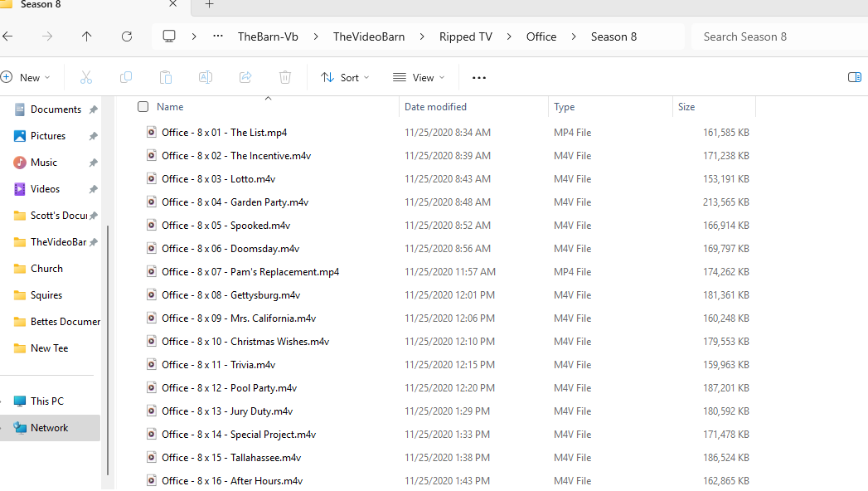Viewport: 868px width, 491px height.
Task: Open a new tab with the plus button
Action: tap(209, 4)
